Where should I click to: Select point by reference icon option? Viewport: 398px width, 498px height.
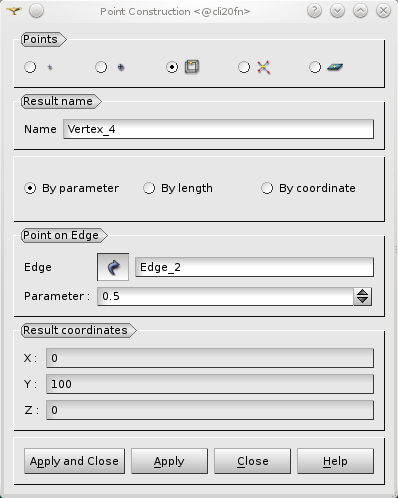click(x=101, y=67)
